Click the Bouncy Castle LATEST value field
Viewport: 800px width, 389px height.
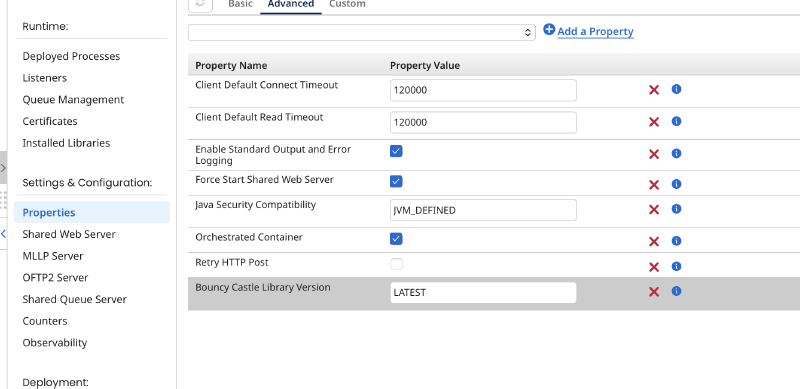pyautogui.click(x=483, y=293)
